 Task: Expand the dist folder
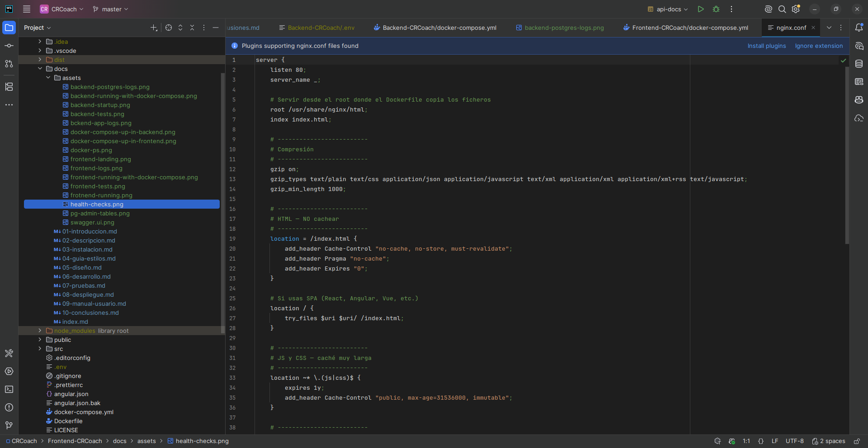click(x=40, y=60)
